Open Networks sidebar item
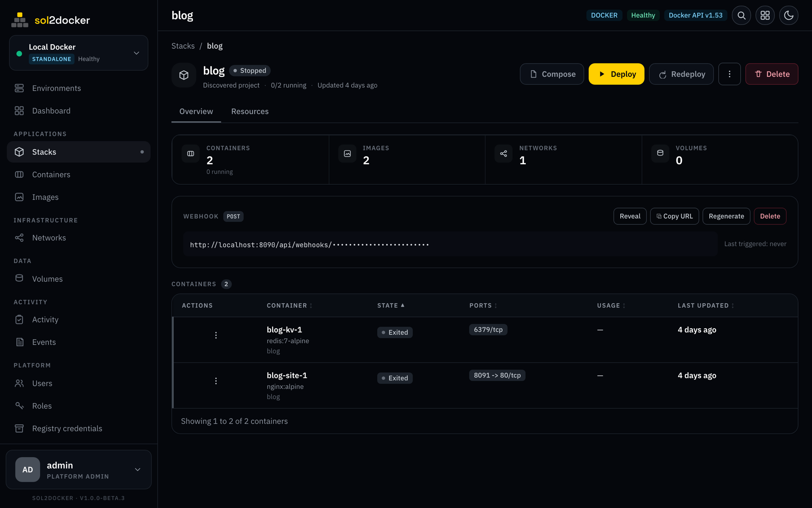The width and height of the screenshot is (812, 508). (79, 238)
